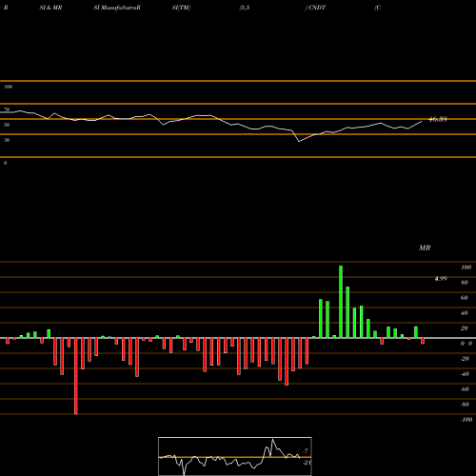Click the longest red histogram bar
Screen dimensions: 476x476
(x=76, y=376)
